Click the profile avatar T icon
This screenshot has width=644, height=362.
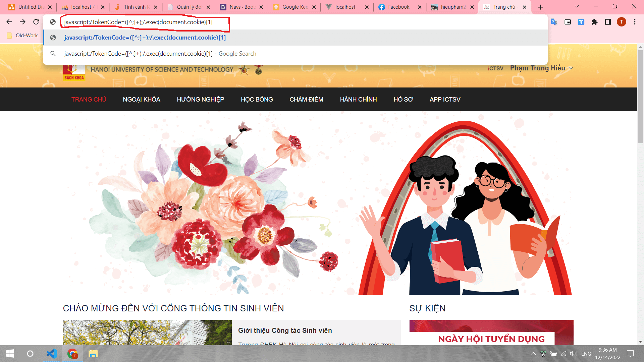621,22
